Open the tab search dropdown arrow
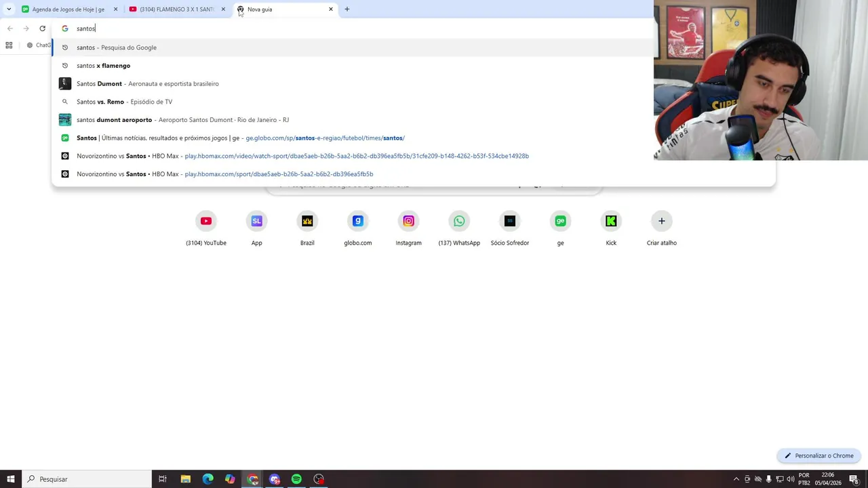The width and height of the screenshot is (868, 488). click(9, 9)
